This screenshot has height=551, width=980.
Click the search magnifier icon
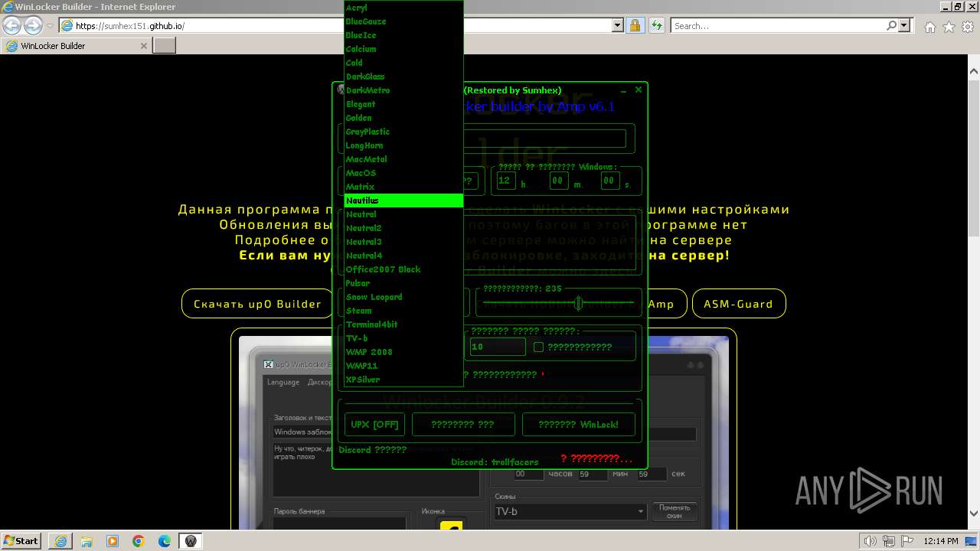point(891,25)
